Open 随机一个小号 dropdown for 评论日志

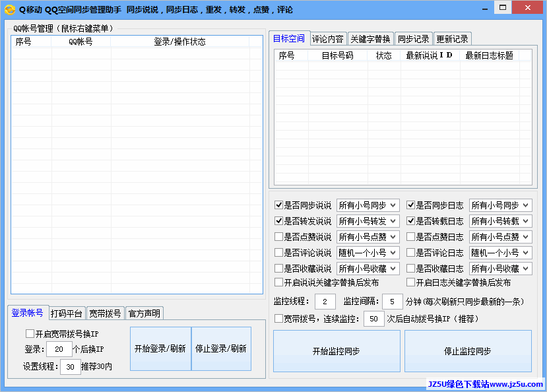(x=501, y=253)
